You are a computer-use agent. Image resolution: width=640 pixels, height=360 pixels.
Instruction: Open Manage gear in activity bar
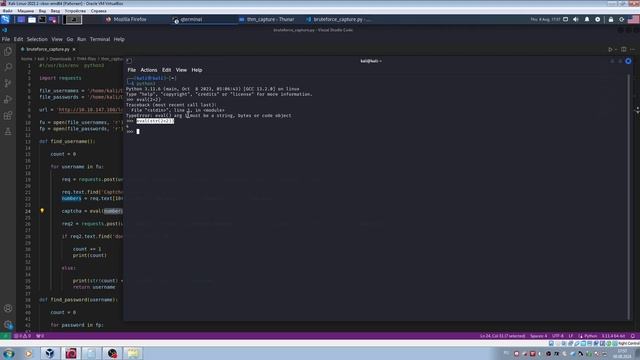click(x=8, y=324)
